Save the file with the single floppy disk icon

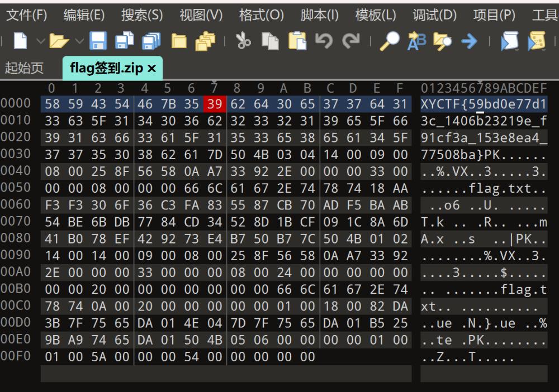pos(98,41)
